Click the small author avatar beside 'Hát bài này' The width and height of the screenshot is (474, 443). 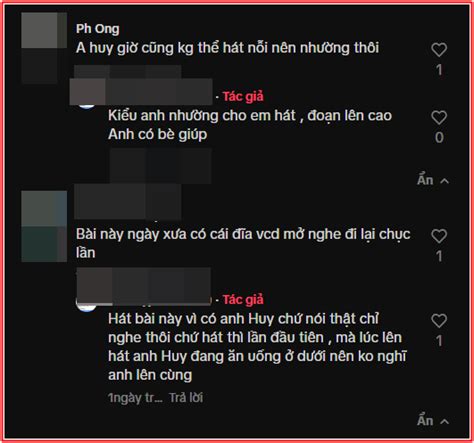coord(87,306)
